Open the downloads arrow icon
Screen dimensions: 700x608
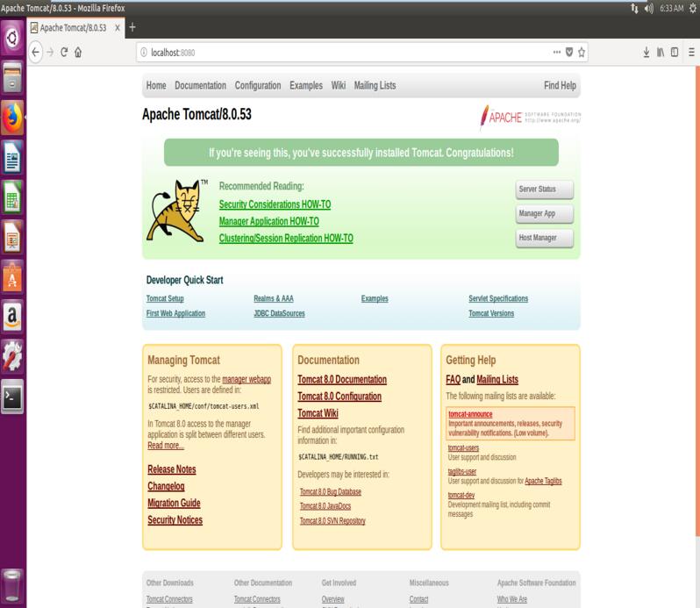click(x=646, y=53)
